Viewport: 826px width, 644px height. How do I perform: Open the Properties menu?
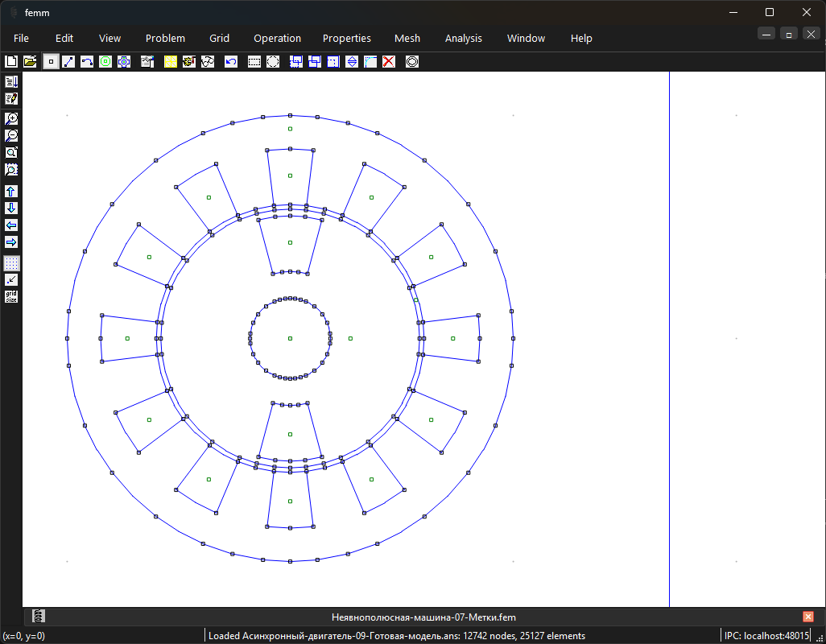point(347,39)
